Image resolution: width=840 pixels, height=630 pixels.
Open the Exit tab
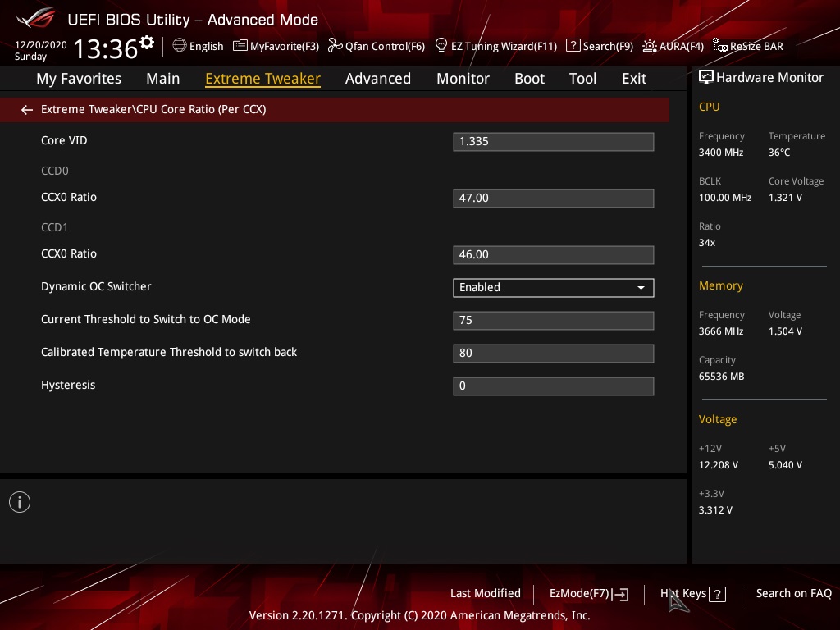634,79
